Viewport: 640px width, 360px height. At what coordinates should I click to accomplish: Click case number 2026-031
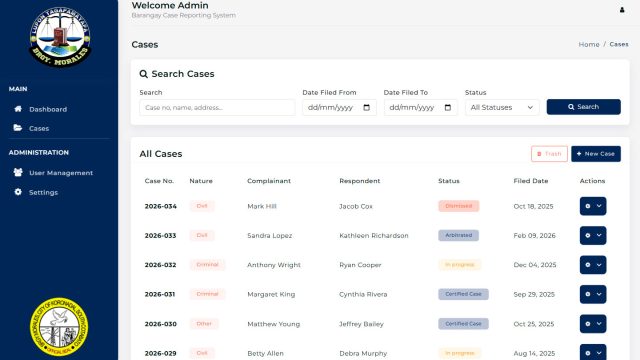coord(160,294)
